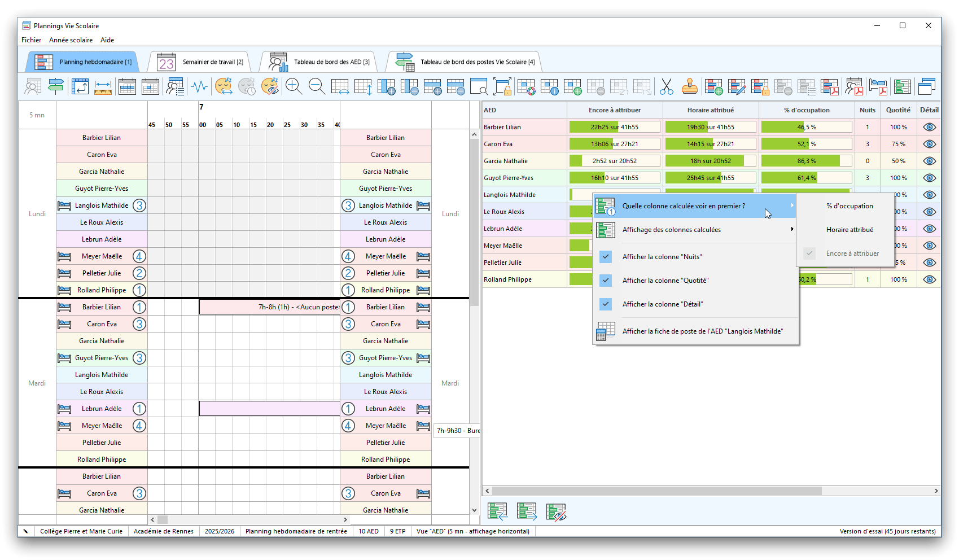Image resolution: width=959 pixels, height=560 pixels.
Task: Click the rubber stamp toolbar icon
Action: [689, 86]
